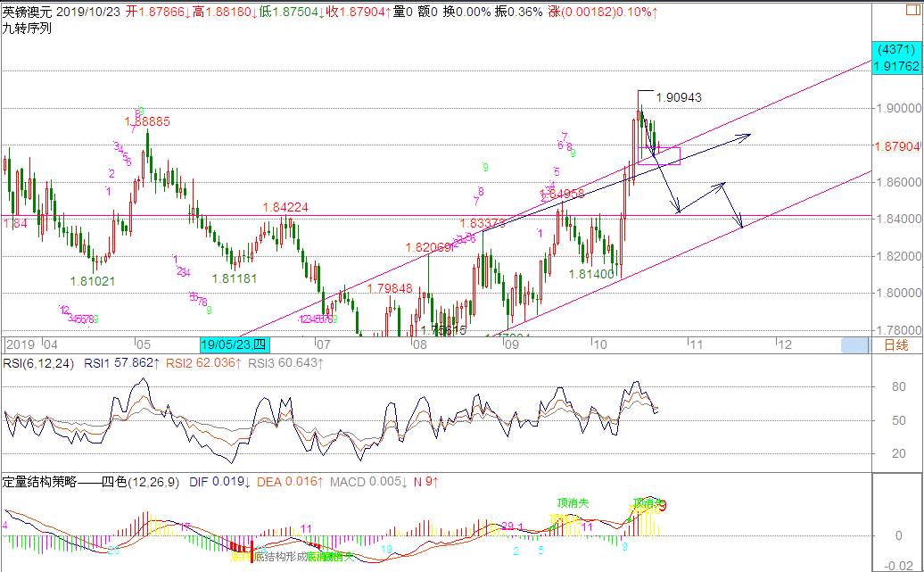Screen dimensions: 924x572
Task: Click the 07 month marker on time axis
Action: point(324,345)
